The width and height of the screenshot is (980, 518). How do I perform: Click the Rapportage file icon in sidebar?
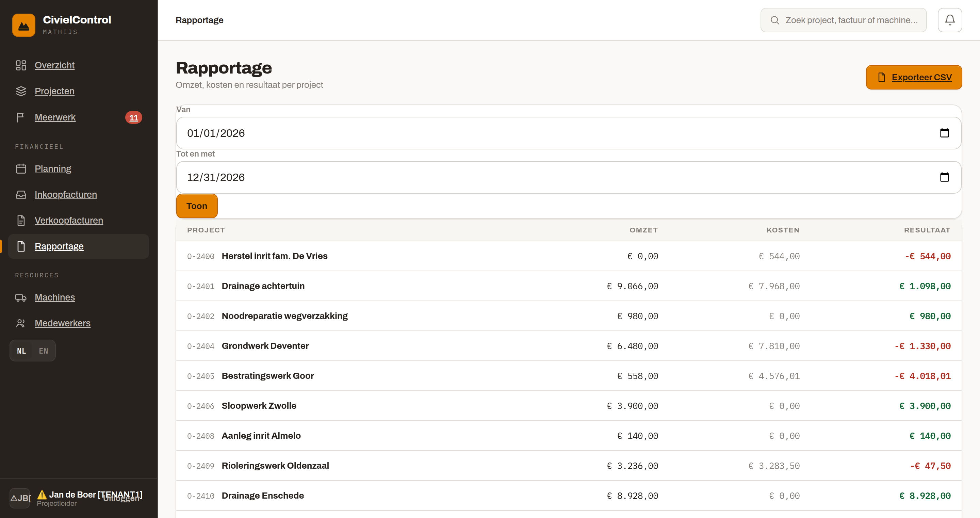pyautogui.click(x=21, y=246)
